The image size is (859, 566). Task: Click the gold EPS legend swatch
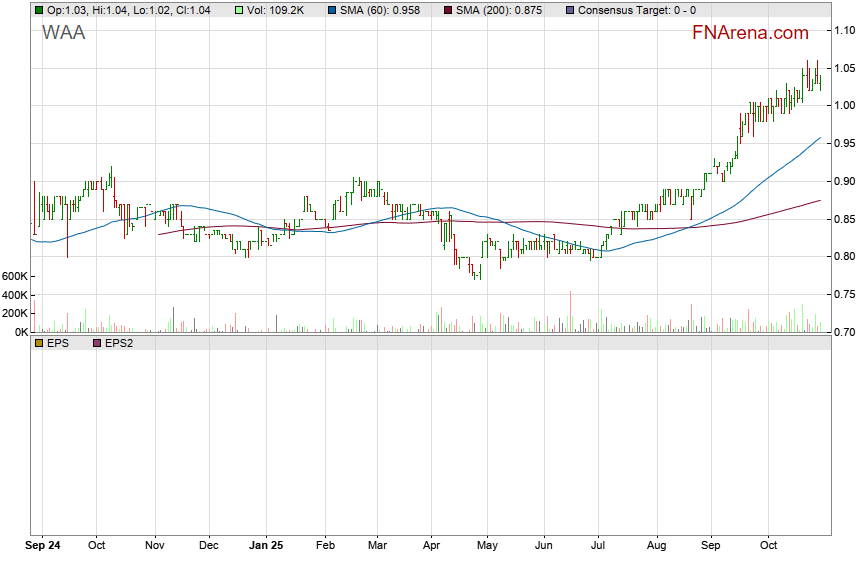tap(38, 343)
